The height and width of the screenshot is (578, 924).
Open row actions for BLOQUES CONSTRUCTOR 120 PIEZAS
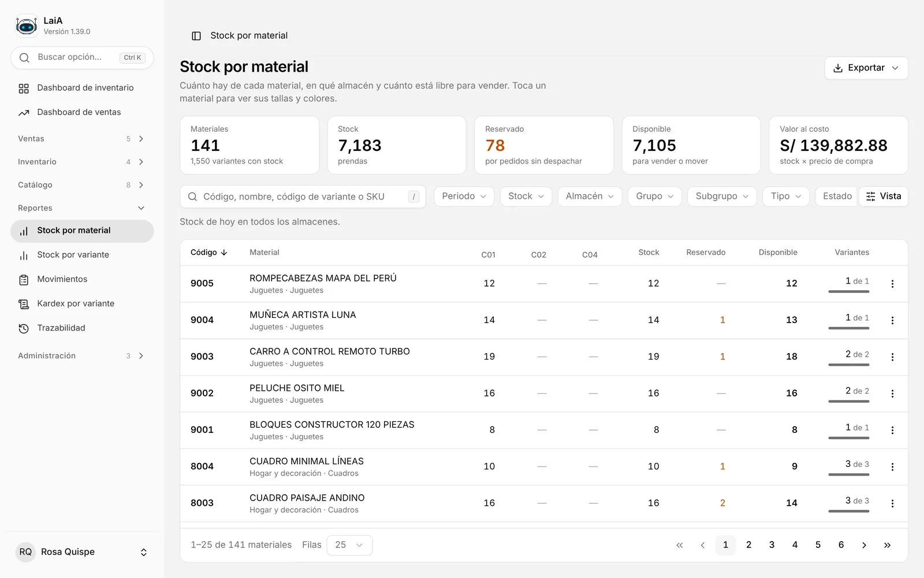pos(892,430)
